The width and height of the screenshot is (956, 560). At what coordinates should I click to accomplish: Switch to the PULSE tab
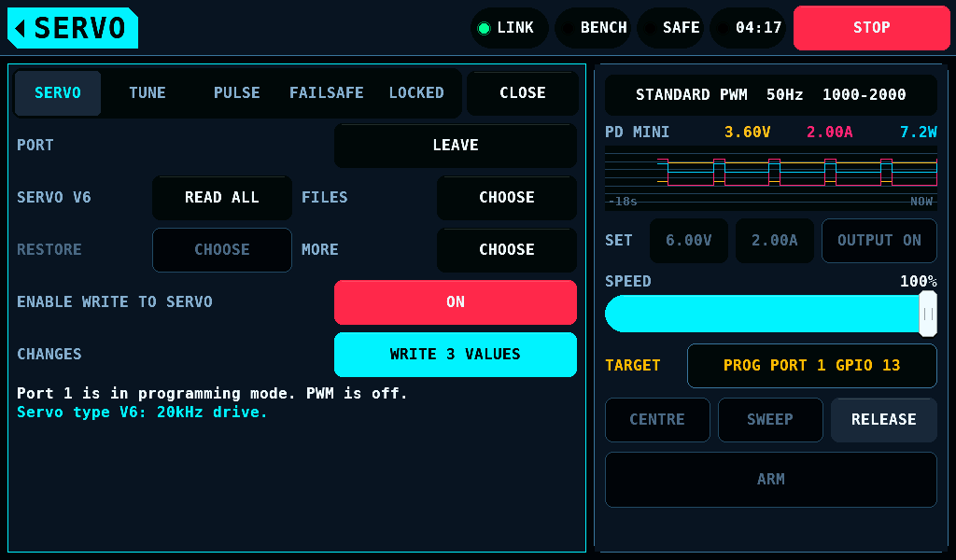pyautogui.click(x=236, y=93)
